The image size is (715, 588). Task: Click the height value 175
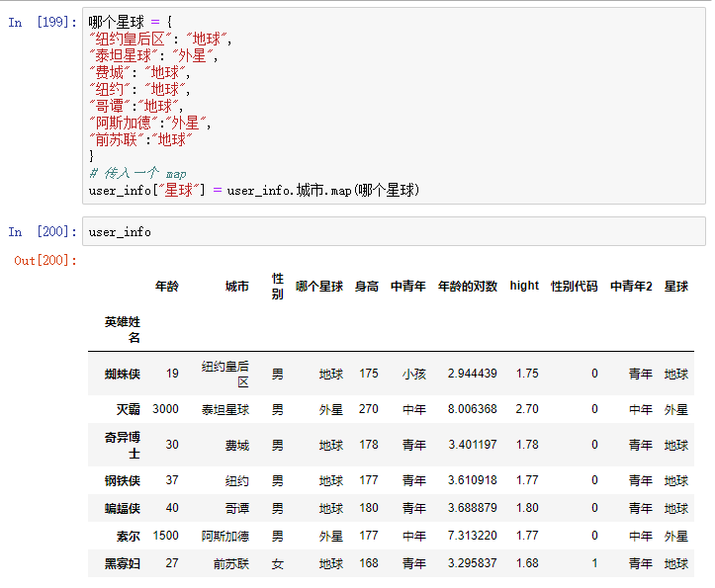point(369,374)
